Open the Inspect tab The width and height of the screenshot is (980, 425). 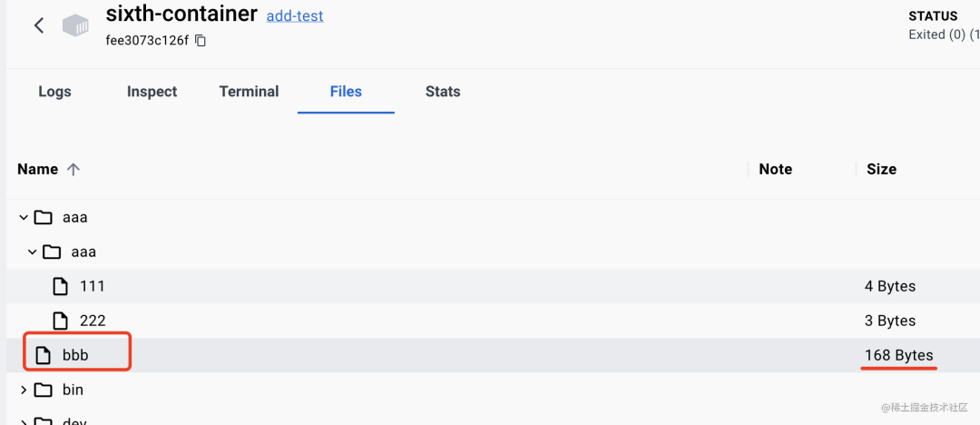pos(152,92)
